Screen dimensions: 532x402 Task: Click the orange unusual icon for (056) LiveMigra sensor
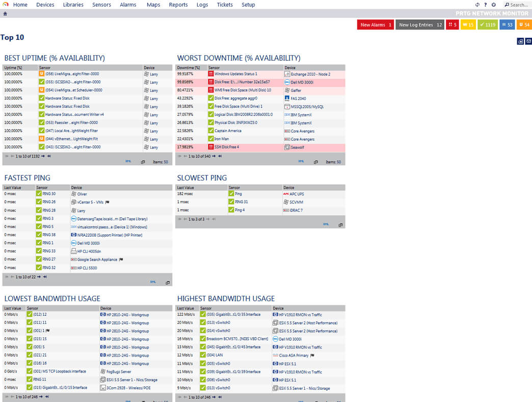click(x=41, y=73)
